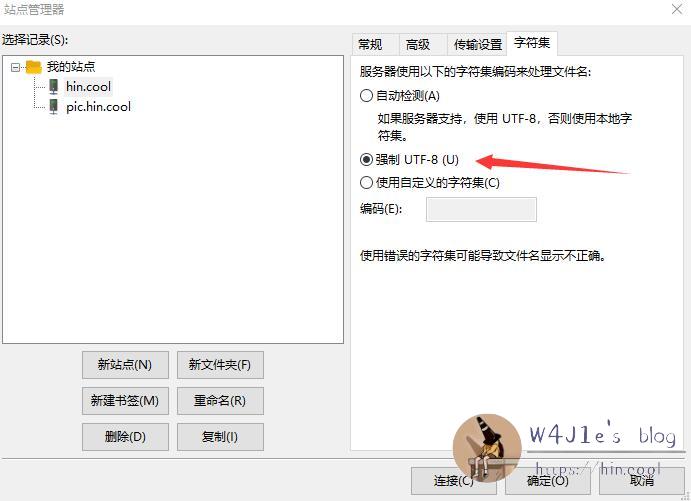Click the 新建书签(M) button
This screenshot has width=691, height=501.
point(125,401)
